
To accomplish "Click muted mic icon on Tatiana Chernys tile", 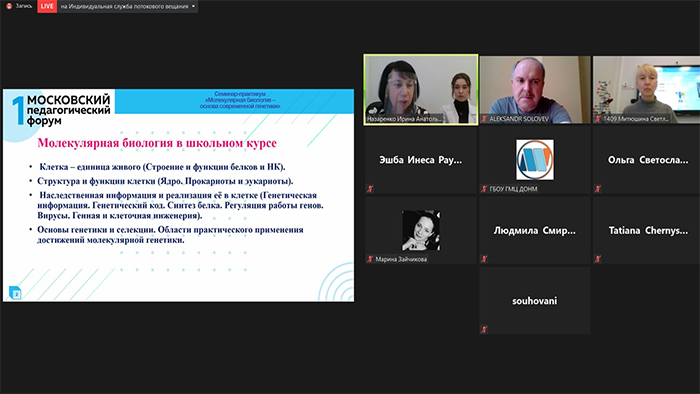I will (598, 259).
